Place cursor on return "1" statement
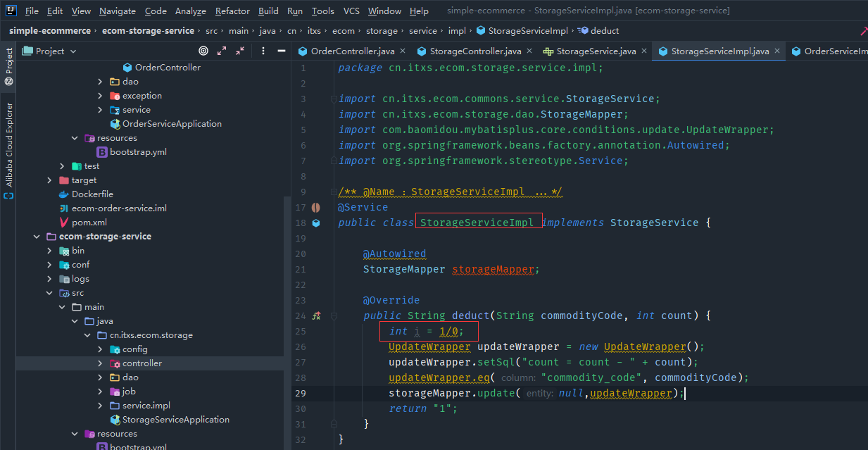This screenshot has width=868, height=450. pos(423,408)
